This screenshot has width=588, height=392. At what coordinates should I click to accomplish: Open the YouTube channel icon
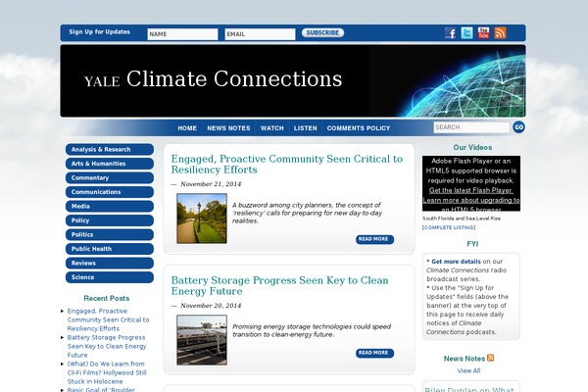pyautogui.click(x=483, y=33)
